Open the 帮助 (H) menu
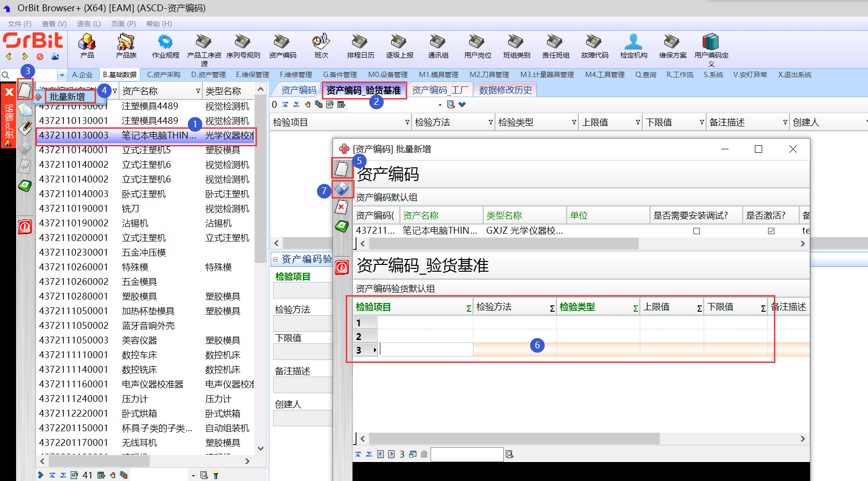 pos(159,24)
